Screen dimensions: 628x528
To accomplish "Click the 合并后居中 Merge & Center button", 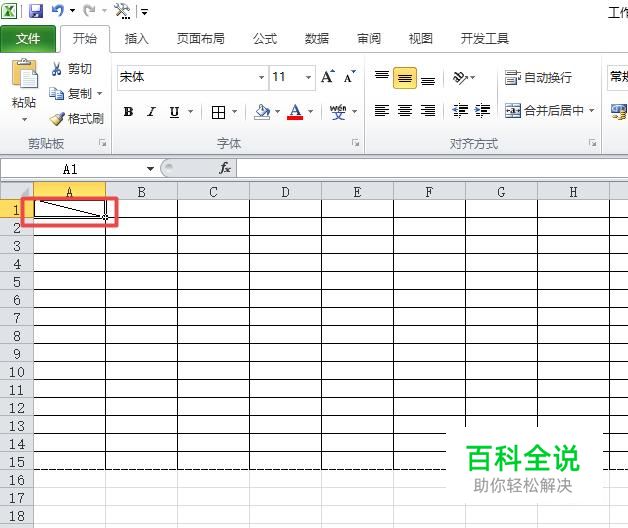I will click(544, 110).
